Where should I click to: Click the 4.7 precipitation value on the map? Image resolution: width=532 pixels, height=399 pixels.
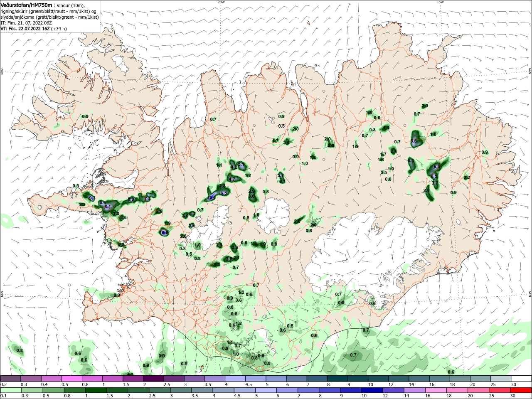pos(232,180)
